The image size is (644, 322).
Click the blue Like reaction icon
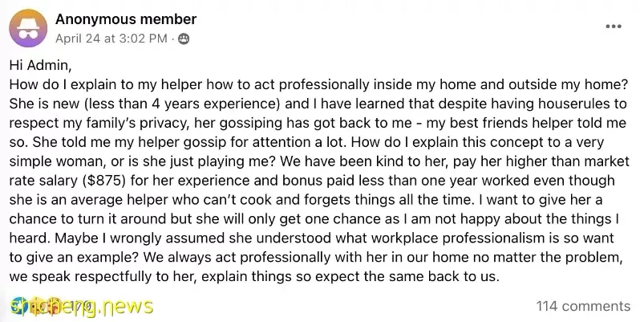tap(19, 306)
